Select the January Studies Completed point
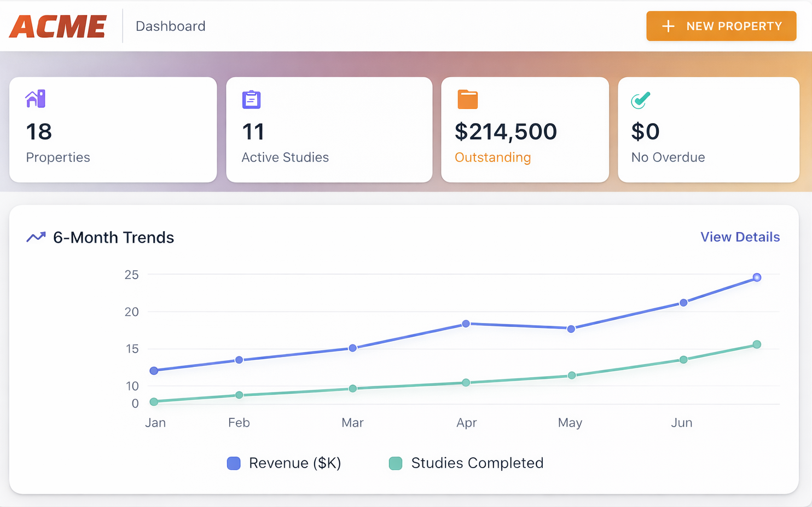This screenshot has height=507, width=812. [155, 401]
